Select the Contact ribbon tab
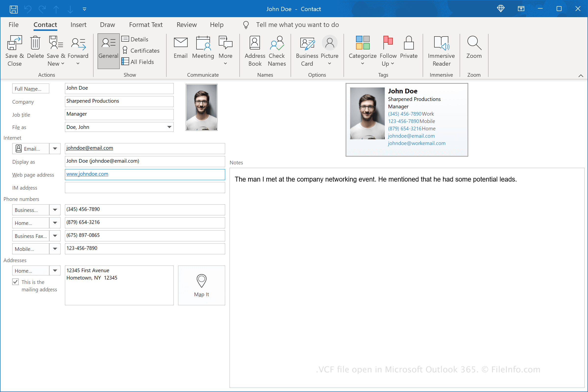Screen dimensions: 588x392 (x=45, y=25)
